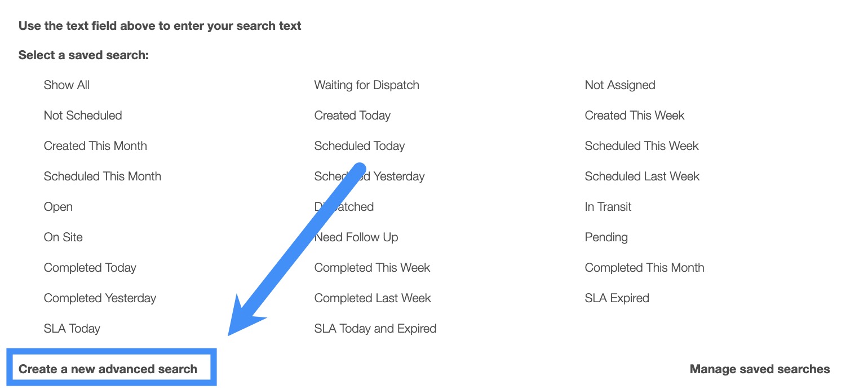
Task: Click Create a new advanced search
Action: click(108, 369)
